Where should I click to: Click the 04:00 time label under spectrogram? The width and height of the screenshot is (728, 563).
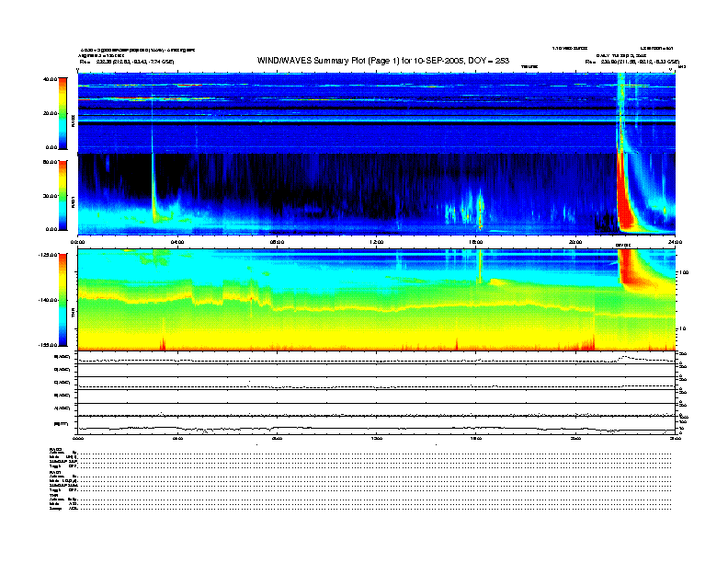coord(177,242)
